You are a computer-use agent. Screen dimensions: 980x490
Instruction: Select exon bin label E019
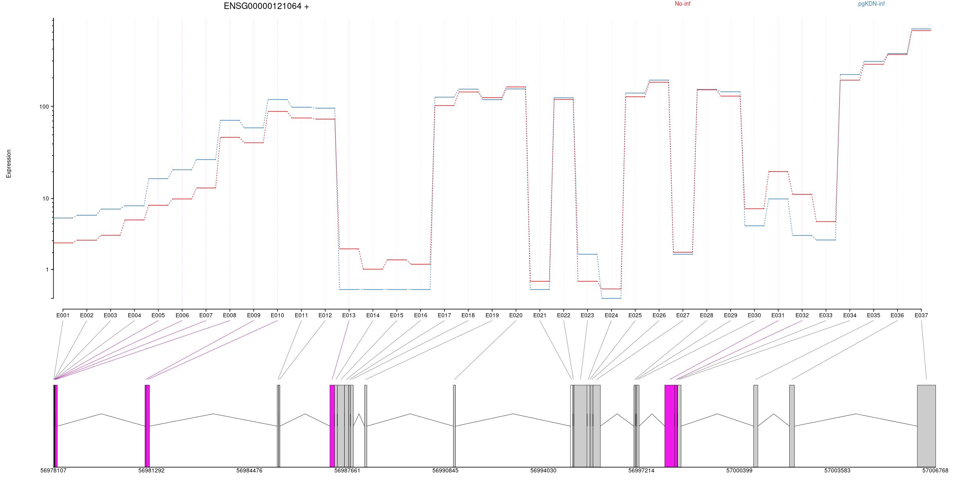pyautogui.click(x=492, y=315)
